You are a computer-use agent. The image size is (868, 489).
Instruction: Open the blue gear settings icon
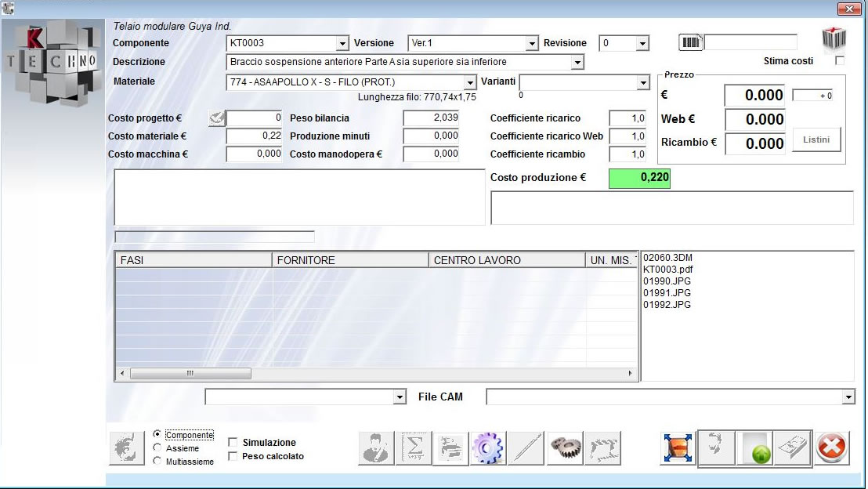pyautogui.click(x=488, y=447)
